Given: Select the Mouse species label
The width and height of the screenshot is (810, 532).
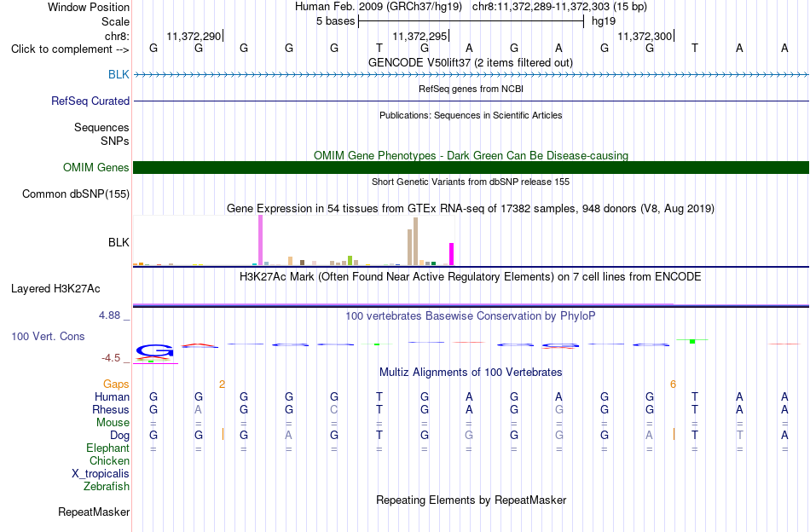Looking at the screenshot, I should coord(113,423).
